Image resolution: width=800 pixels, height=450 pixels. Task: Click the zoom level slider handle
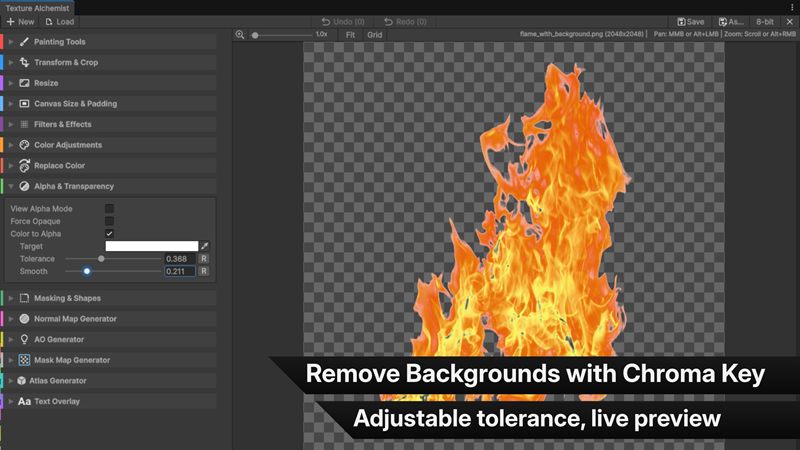coord(255,35)
